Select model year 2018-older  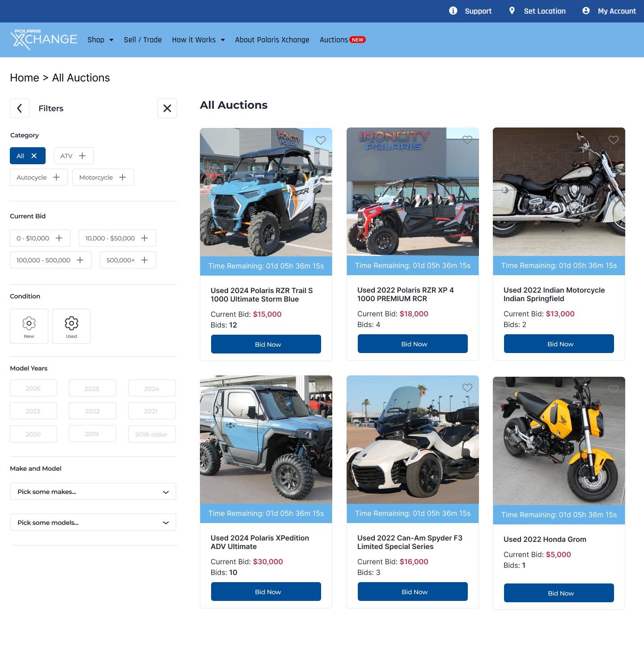(152, 434)
